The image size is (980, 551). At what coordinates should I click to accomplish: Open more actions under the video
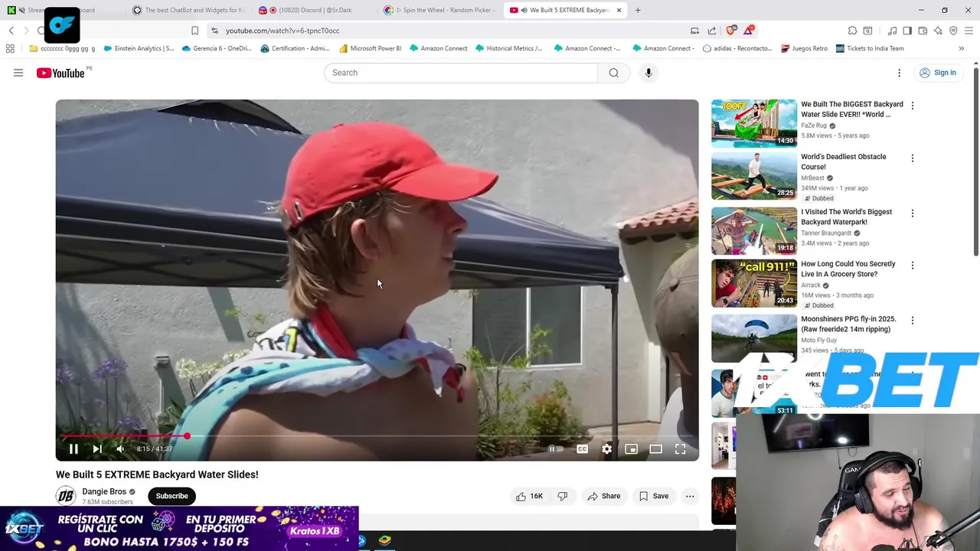(x=690, y=496)
